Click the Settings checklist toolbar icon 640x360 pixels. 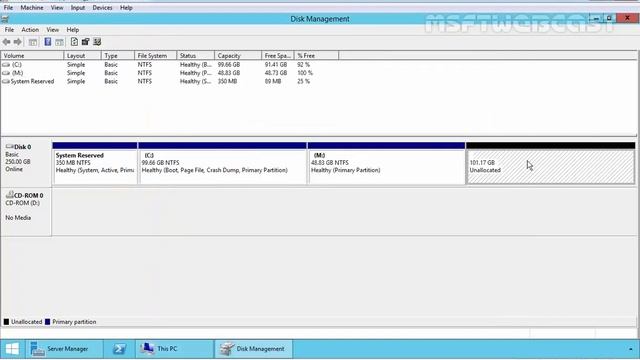pyautogui.click(x=97, y=42)
